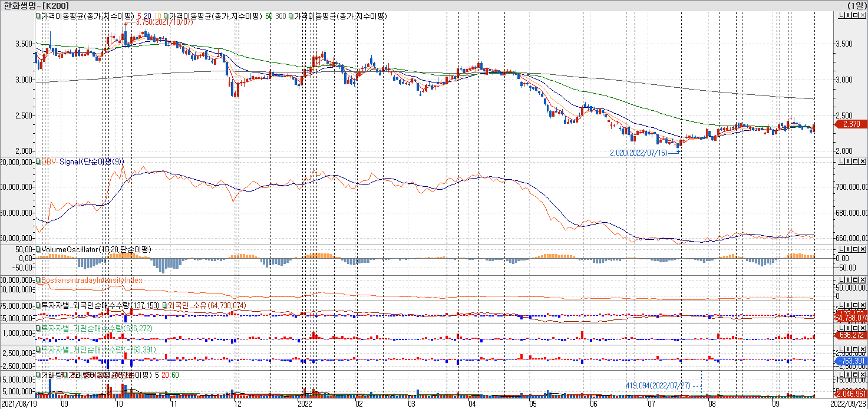Click the L-shaped icon on the OBV panel
Screen dimensions: 868x409
pyautogui.click(x=841, y=161)
